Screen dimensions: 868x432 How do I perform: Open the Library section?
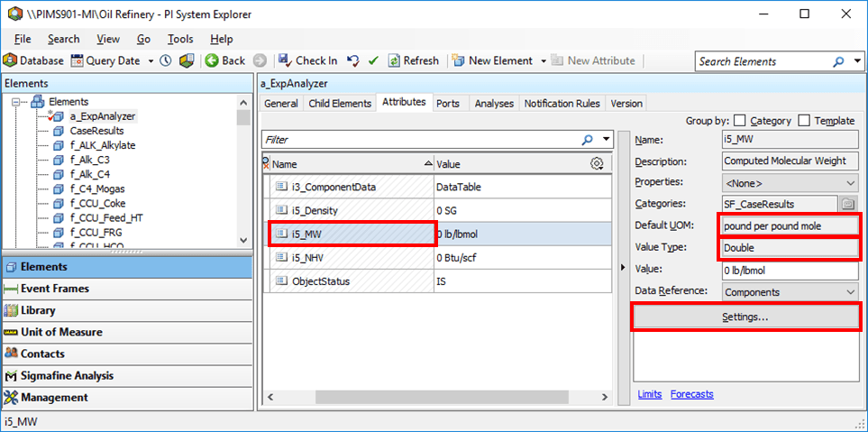pos(127,310)
